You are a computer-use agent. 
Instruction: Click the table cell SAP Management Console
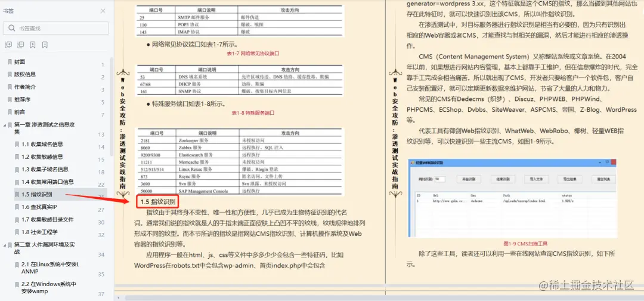click(x=203, y=191)
